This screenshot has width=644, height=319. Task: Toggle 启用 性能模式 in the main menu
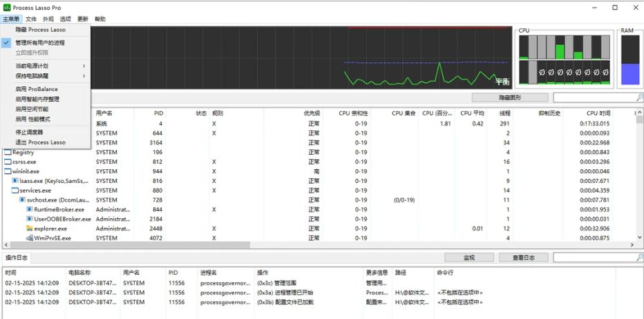click(x=46, y=119)
